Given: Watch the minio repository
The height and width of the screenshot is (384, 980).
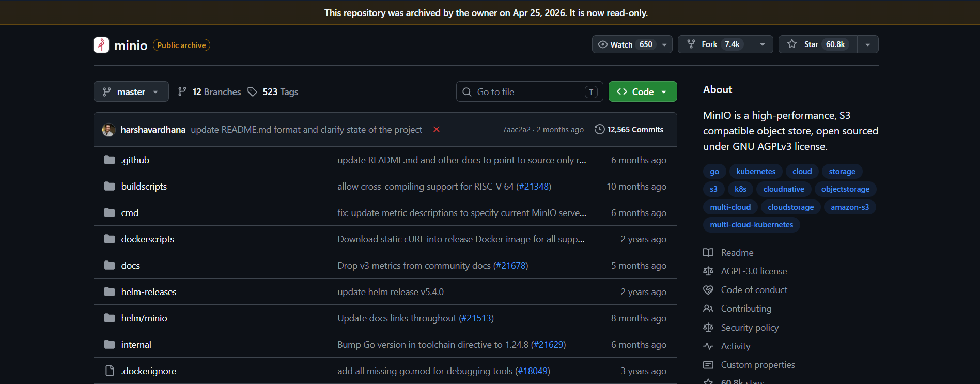Looking at the screenshot, I should point(625,44).
